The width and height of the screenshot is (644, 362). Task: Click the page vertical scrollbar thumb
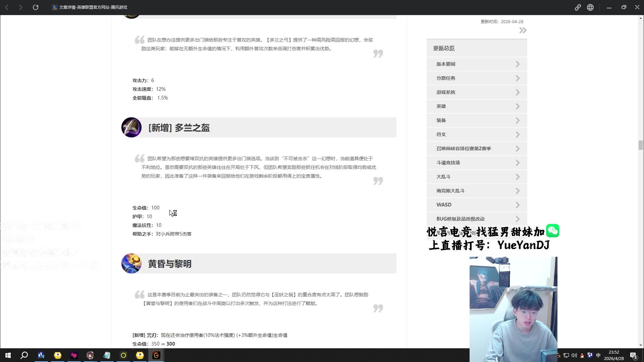pyautogui.click(x=641, y=145)
